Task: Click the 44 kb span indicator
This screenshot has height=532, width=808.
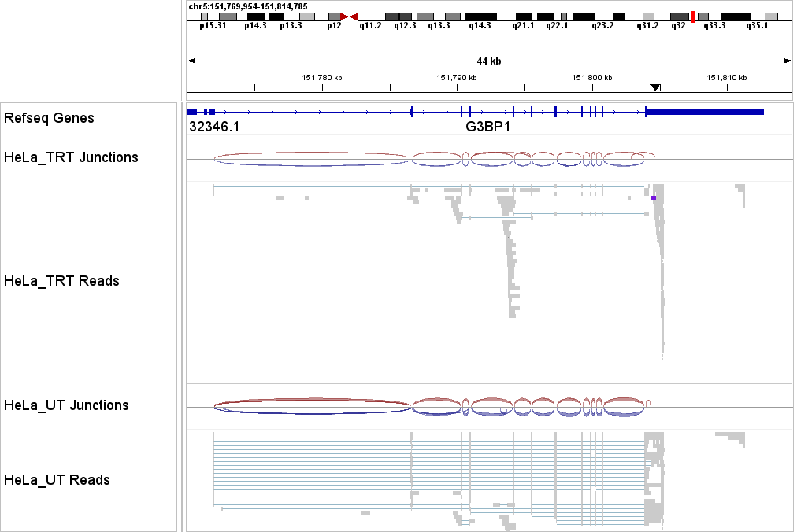Action: 489,59
